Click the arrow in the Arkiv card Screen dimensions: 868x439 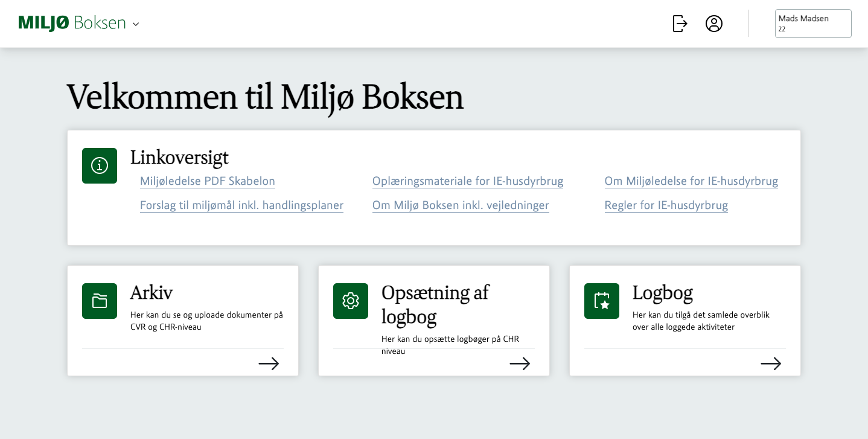269,364
